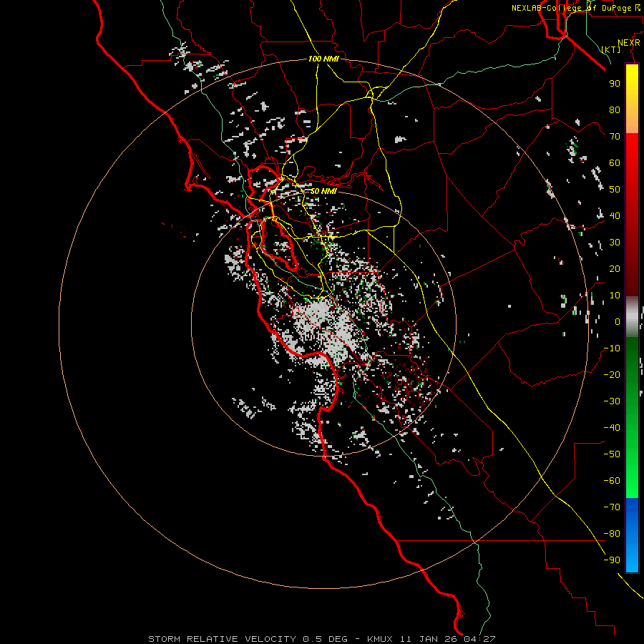
Task: Click the positive "20" scale value
Action: pos(615,268)
